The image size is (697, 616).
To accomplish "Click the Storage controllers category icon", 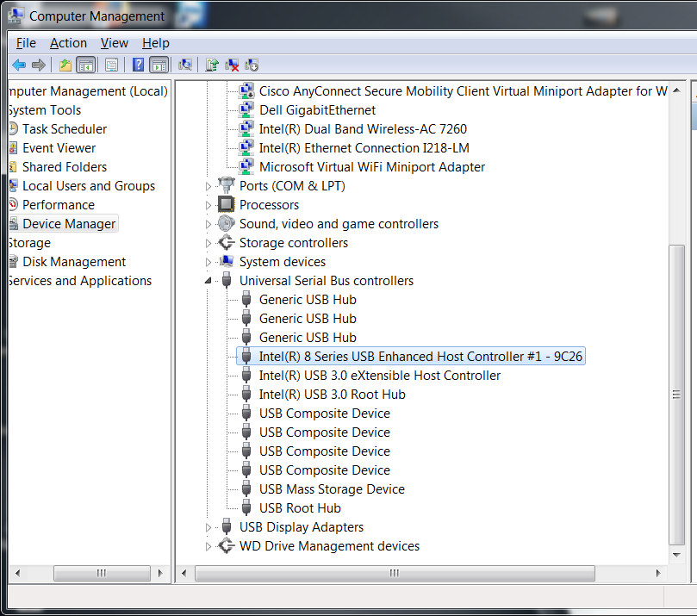I will pyautogui.click(x=226, y=243).
